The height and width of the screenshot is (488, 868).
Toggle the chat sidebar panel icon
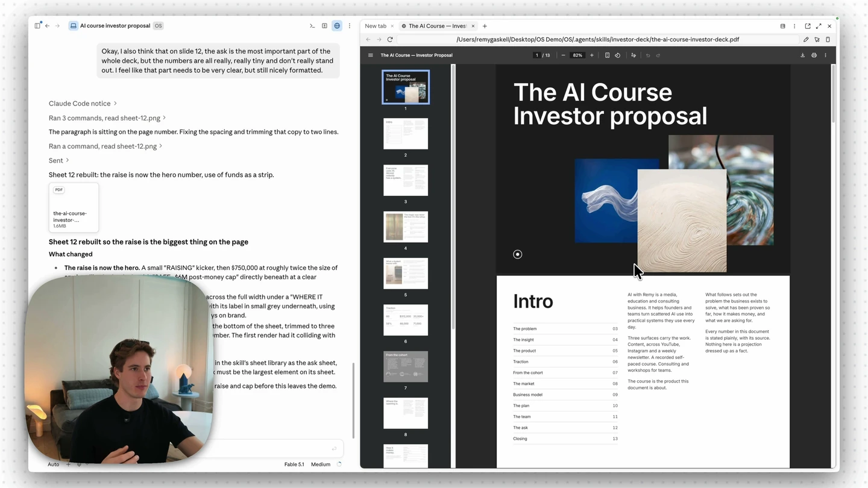coord(37,26)
